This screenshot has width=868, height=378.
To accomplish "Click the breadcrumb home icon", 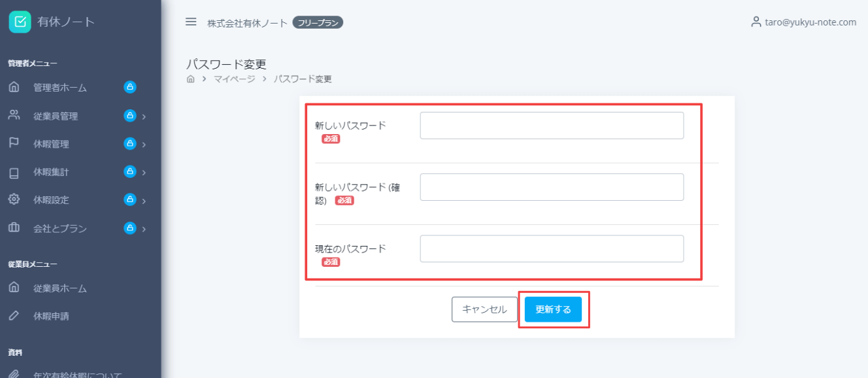I will tap(190, 78).
